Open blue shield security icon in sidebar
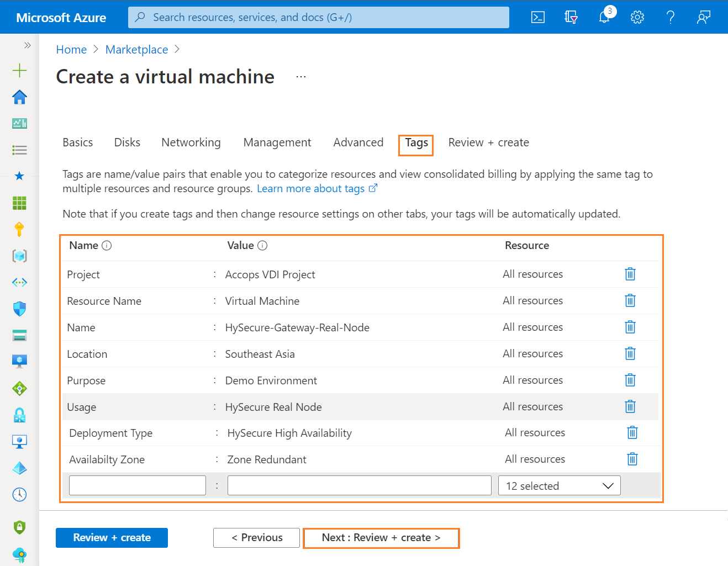The height and width of the screenshot is (566, 728). 19,309
